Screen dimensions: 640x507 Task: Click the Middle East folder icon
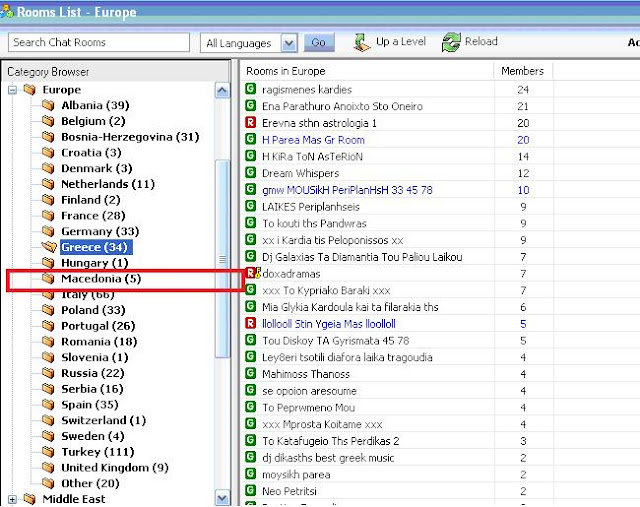[29, 499]
